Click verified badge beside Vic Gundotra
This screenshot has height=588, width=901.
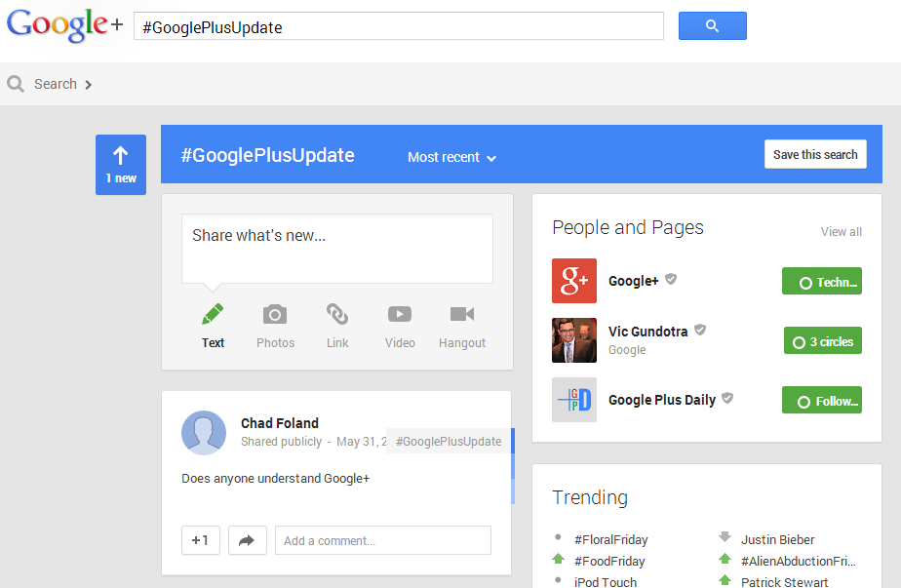pos(700,330)
